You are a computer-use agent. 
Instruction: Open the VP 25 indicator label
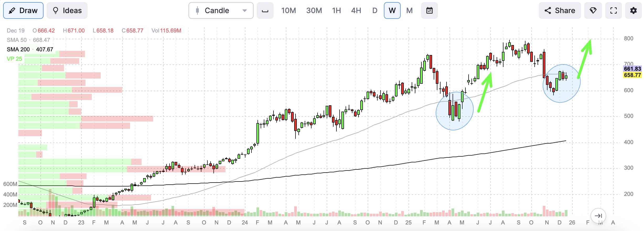14,59
